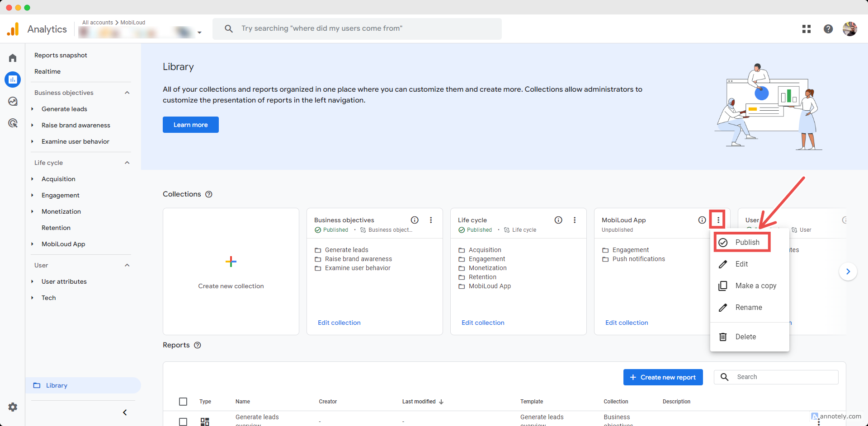The height and width of the screenshot is (426, 868).
Task: Open the Google apps grid icon
Action: (807, 29)
